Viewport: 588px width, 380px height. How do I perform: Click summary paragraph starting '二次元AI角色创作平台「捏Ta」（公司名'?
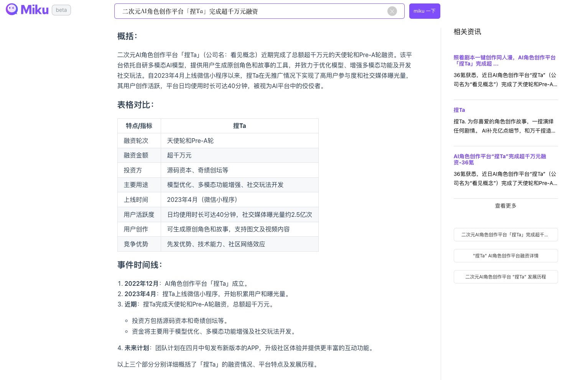[x=265, y=70]
